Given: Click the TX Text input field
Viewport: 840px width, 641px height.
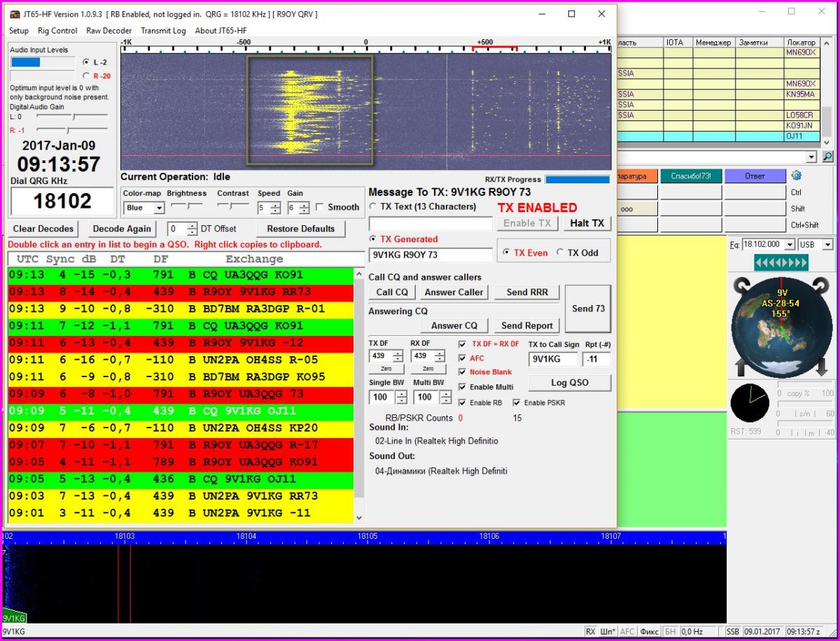Looking at the screenshot, I should (430, 224).
